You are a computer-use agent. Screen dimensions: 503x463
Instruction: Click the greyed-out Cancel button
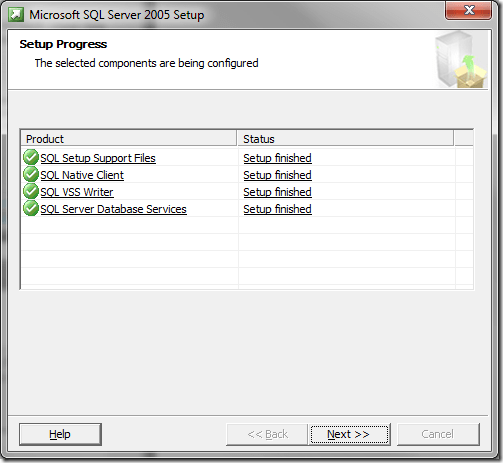[x=438, y=434]
